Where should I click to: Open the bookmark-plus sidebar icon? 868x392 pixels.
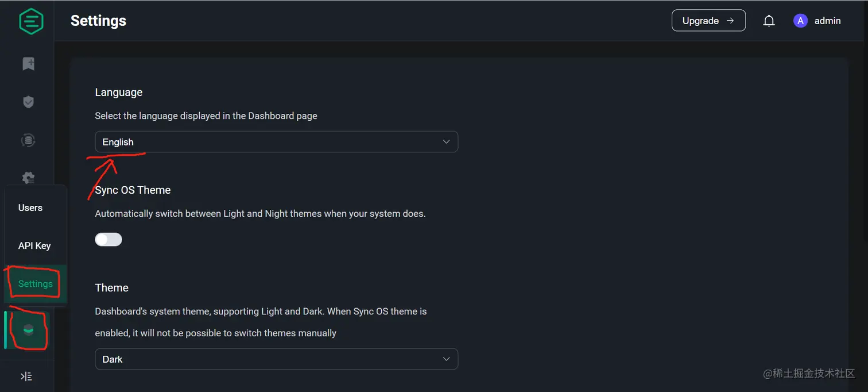[x=28, y=64]
